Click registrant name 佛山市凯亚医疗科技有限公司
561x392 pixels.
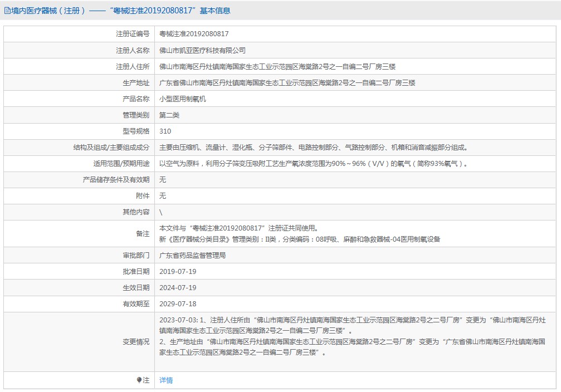pos(202,50)
